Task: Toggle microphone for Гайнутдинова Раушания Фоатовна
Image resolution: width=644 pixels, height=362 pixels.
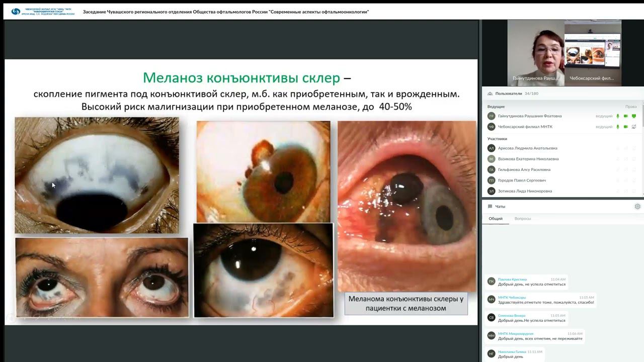Action: point(618,116)
